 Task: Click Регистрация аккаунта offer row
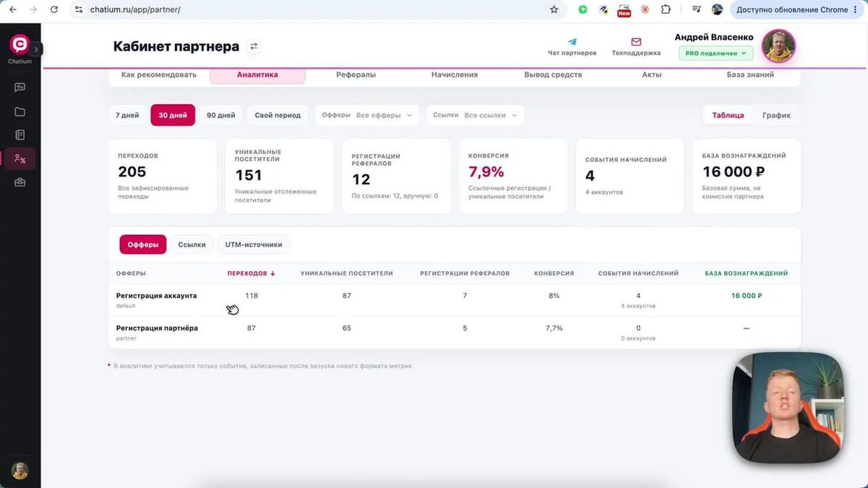(454, 300)
